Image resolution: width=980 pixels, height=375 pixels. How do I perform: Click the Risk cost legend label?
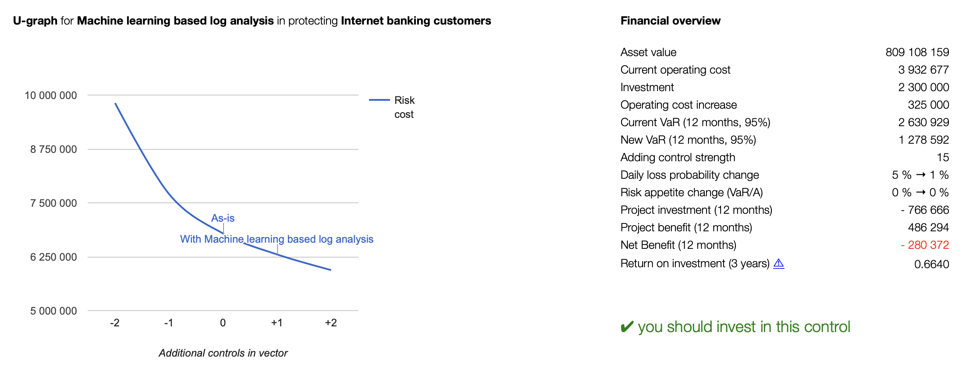tap(404, 107)
